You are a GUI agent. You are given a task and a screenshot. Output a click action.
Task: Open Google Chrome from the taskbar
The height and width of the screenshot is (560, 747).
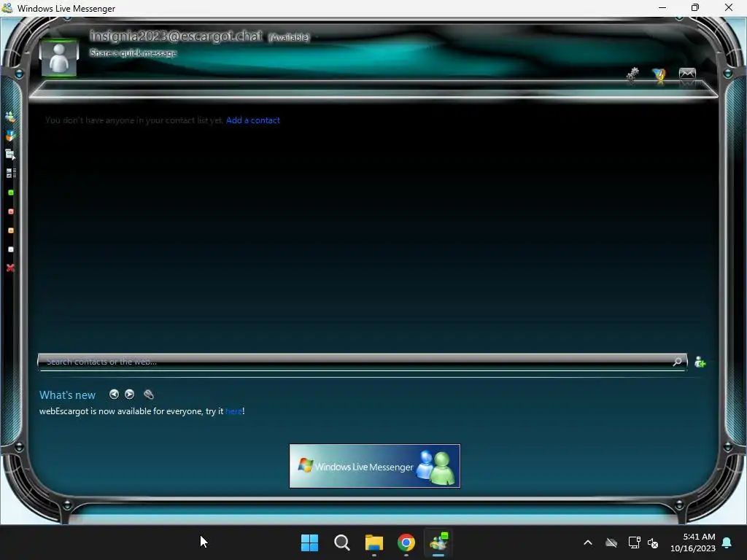tap(406, 542)
